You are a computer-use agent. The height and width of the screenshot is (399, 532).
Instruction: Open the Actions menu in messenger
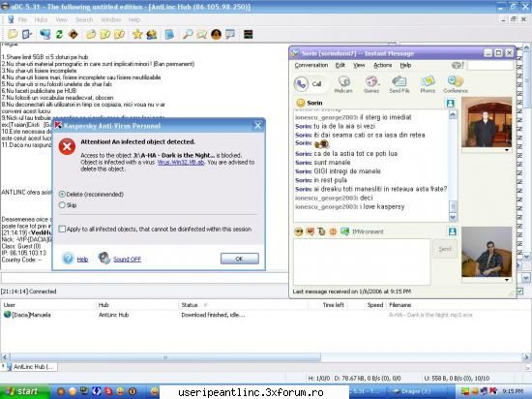click(x=383, y=65)
